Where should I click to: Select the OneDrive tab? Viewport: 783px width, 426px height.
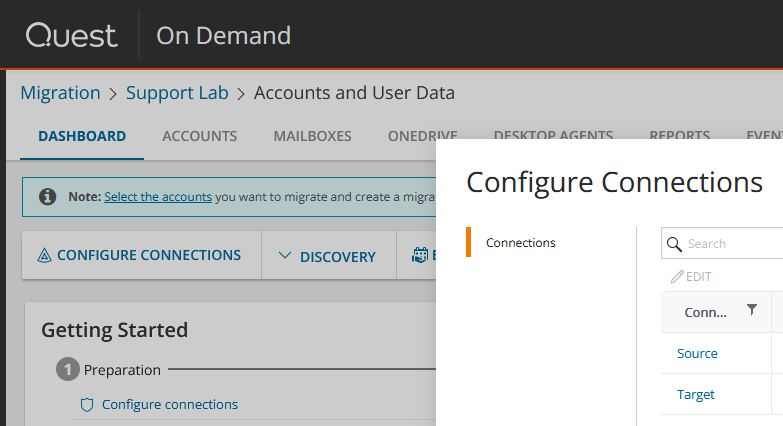click(422, 136)
